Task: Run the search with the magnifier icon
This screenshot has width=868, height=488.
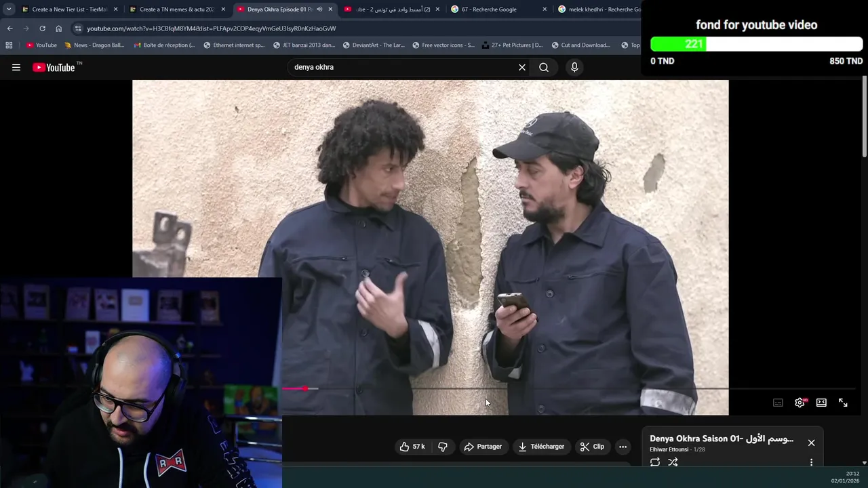Action: (x=544, y=67)
